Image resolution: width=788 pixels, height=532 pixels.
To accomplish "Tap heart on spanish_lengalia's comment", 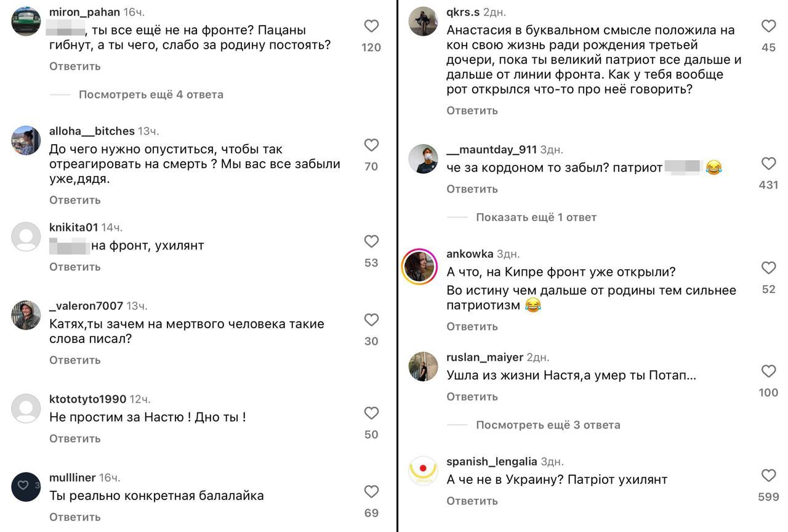I will (768, 475).
